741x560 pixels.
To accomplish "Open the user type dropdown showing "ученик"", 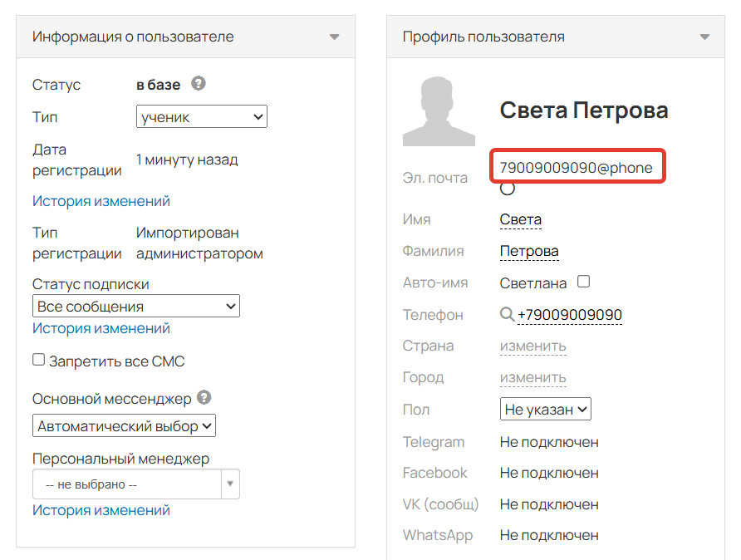I will pyautogui.click(x=202, y=116).
